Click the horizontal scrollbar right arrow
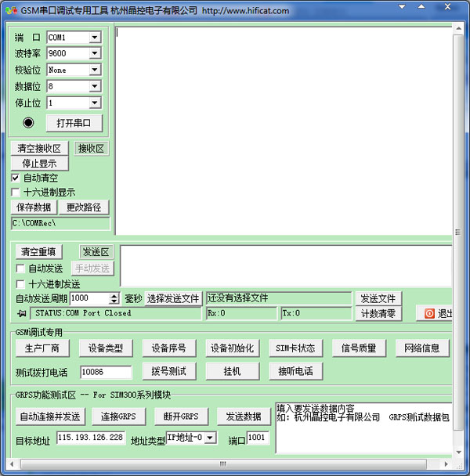 coord(446,464)
